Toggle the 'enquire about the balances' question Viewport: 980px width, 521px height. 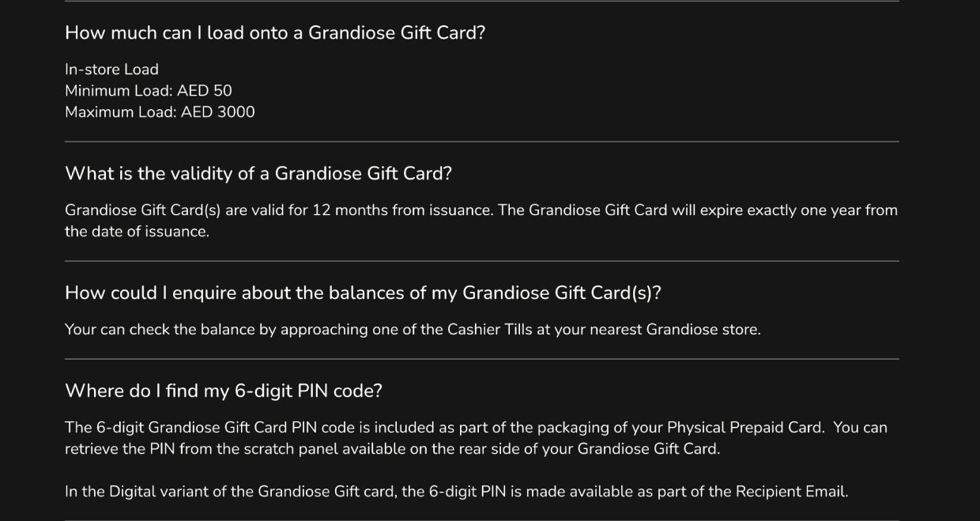(363, 293)
